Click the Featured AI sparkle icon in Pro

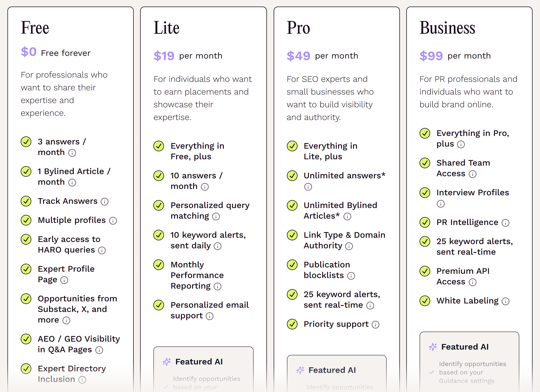[300, 370]
